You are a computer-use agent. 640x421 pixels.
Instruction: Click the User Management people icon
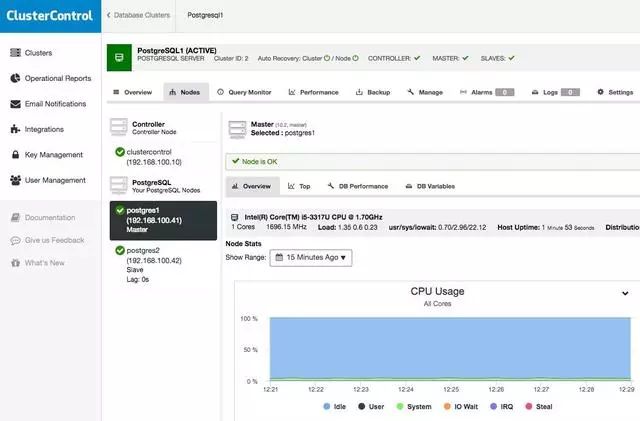coord(16,180)
